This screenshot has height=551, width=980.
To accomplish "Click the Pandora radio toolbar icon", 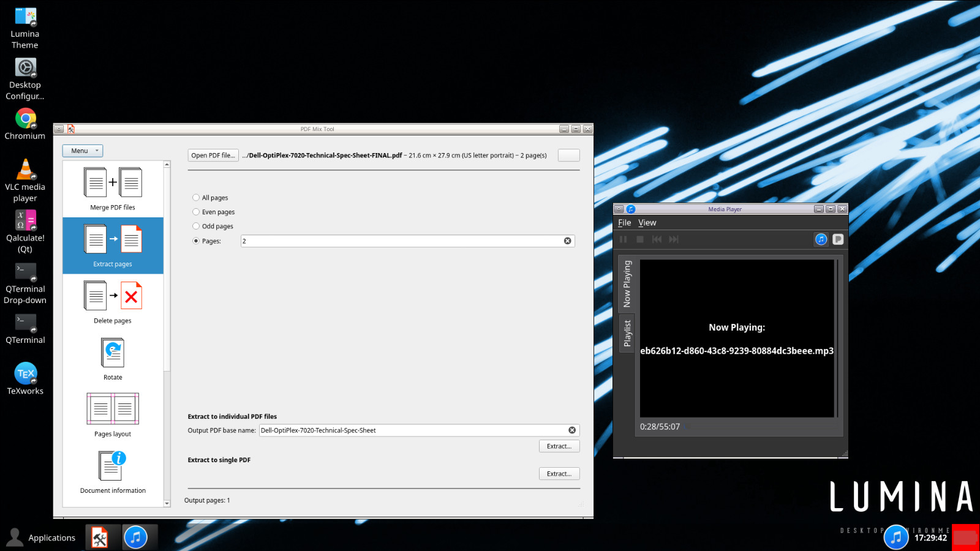I will (x=838, y=239).
